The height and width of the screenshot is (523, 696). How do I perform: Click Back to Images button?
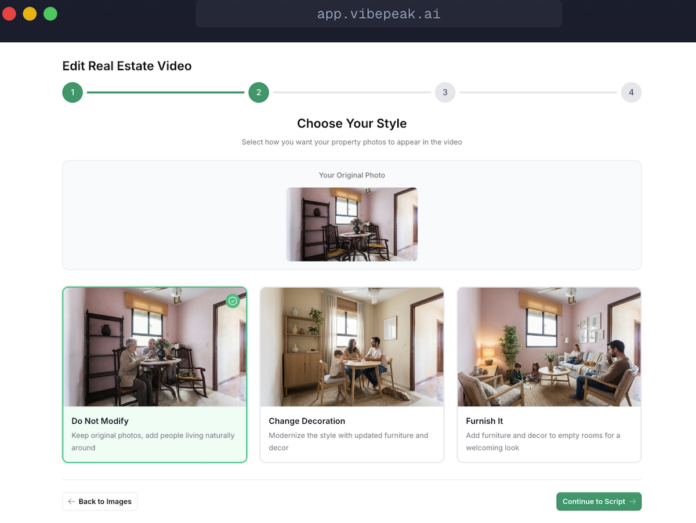[100, 501]
